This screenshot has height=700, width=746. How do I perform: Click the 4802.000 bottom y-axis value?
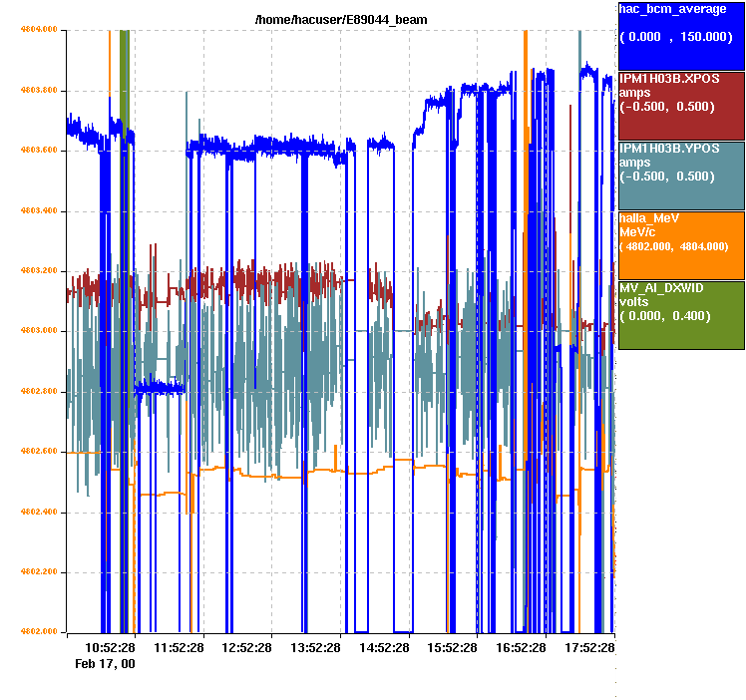tap(40, 631)
